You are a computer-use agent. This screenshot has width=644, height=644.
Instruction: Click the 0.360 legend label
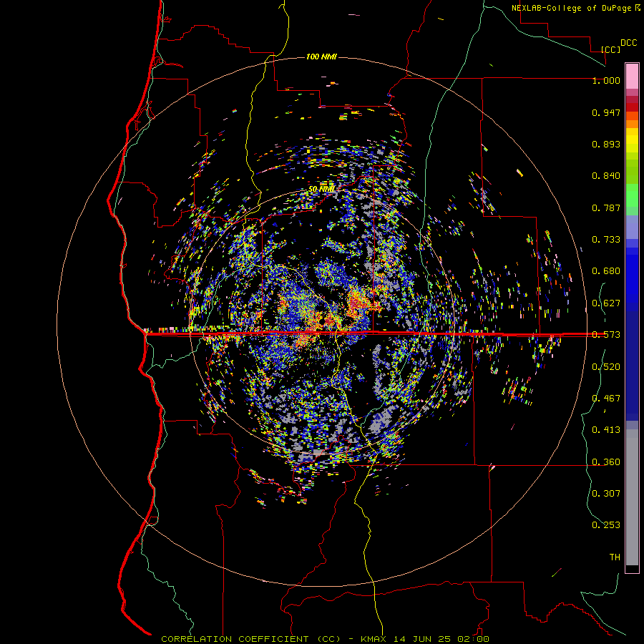coord(606,462)
